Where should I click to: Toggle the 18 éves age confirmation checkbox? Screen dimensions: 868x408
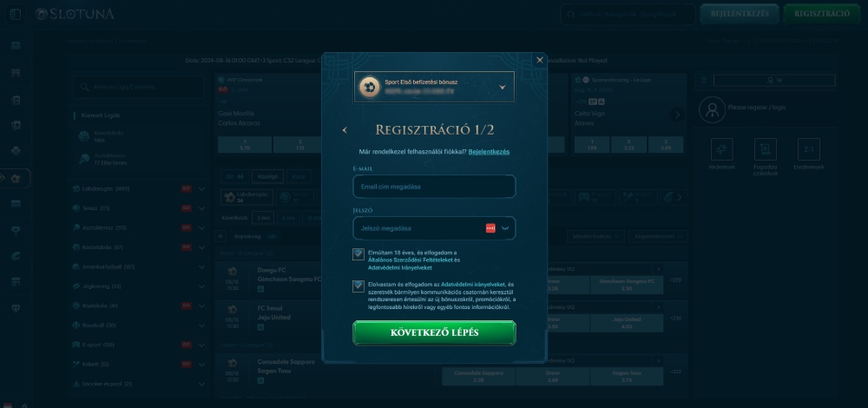point(358,254)
